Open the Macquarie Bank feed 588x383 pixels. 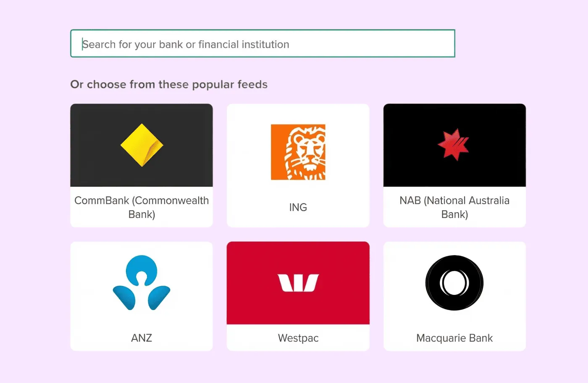click(454, 296)
